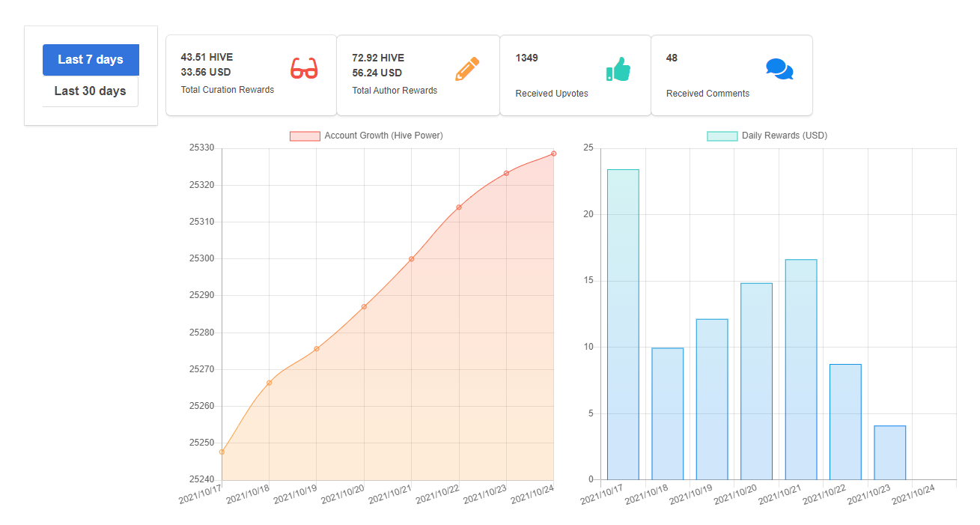
Task: Click the Received Comments label
Action: [x=707, y=94]
